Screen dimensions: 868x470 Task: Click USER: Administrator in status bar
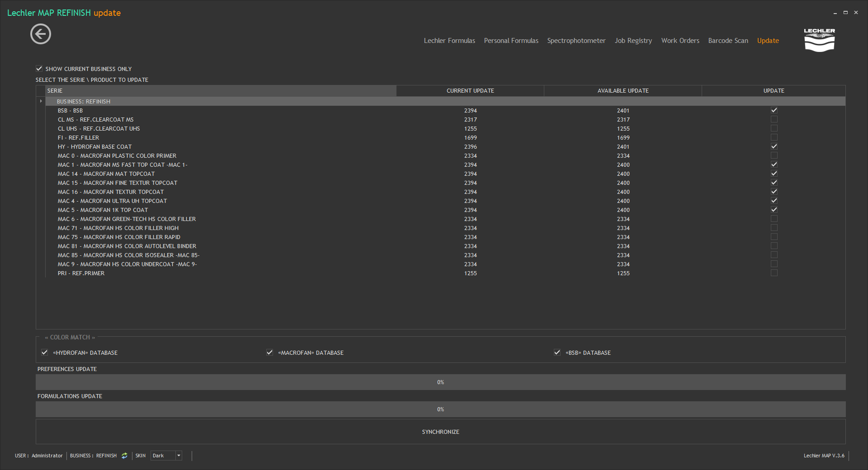coord(39,456)
